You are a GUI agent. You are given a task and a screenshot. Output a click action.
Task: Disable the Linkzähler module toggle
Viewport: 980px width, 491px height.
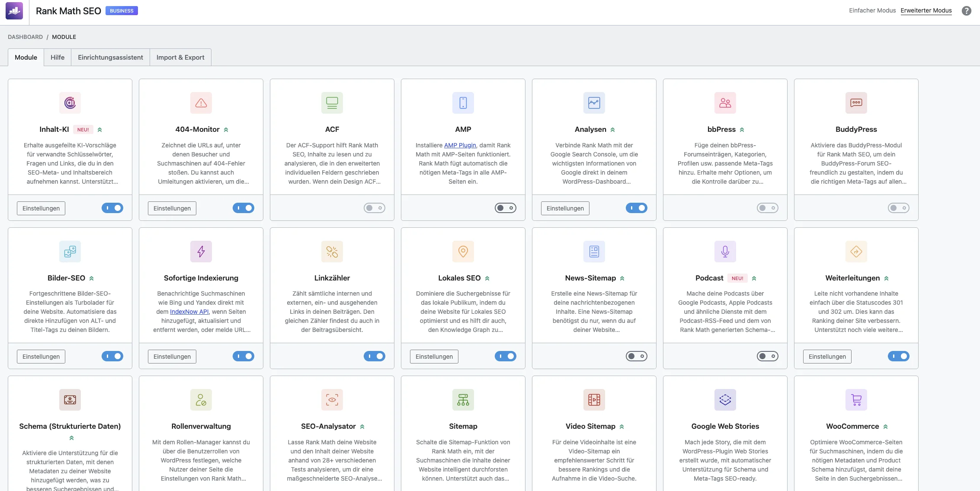click(375, 356)
